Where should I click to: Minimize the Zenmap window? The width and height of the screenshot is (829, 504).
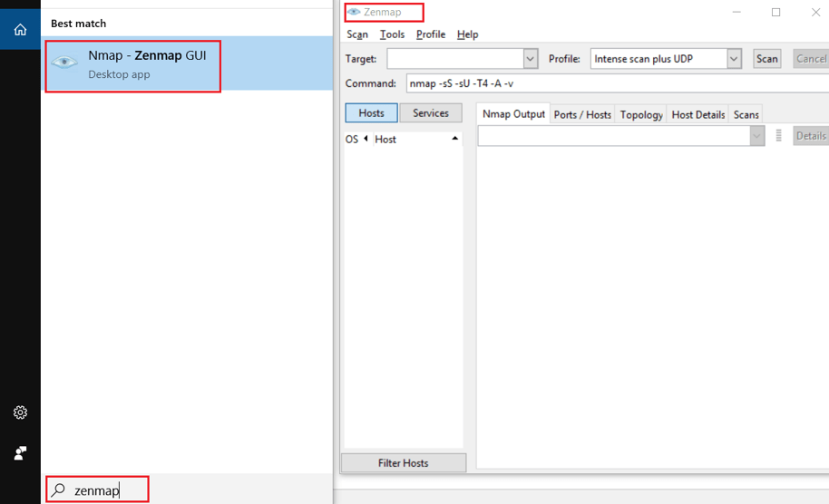click(736, 12)
